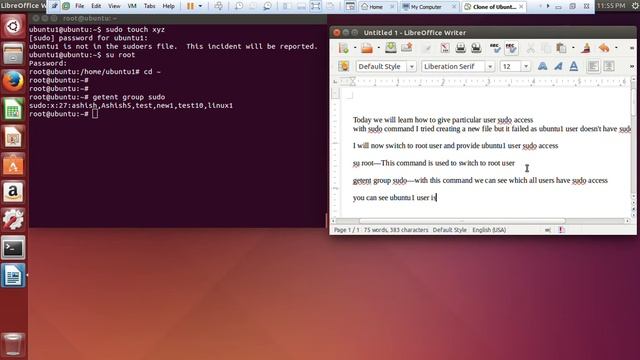640x360 pixels.
Task: Open LibreOffice Calc from launcher
Action: 13,109
